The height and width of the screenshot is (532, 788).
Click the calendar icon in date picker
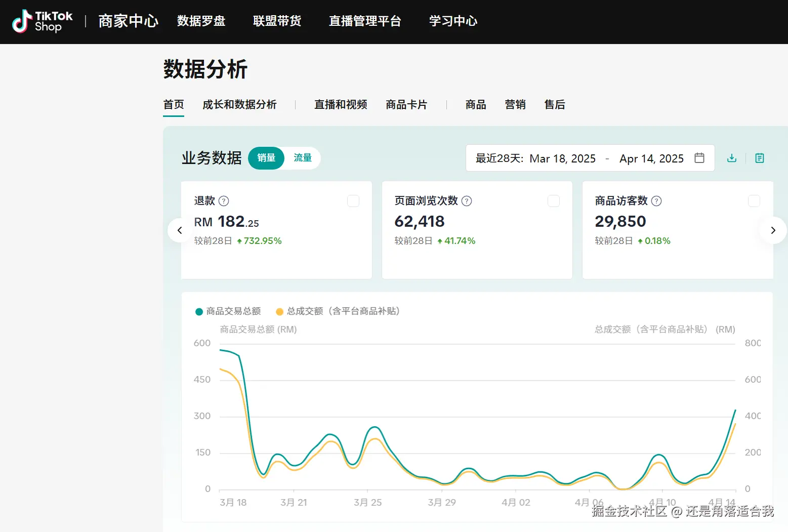[699, 158]
